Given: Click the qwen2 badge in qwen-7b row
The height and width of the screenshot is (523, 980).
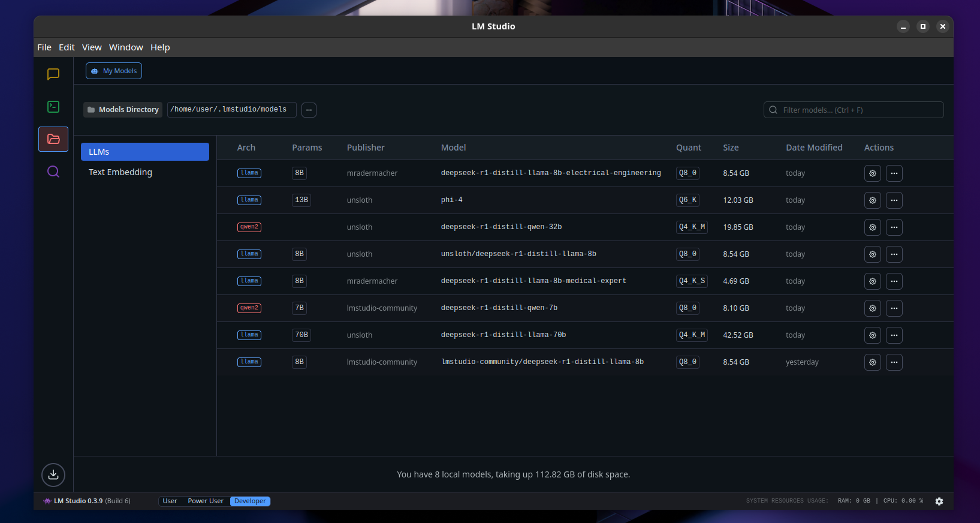Looking at the screenshot, I should (249, 308).
